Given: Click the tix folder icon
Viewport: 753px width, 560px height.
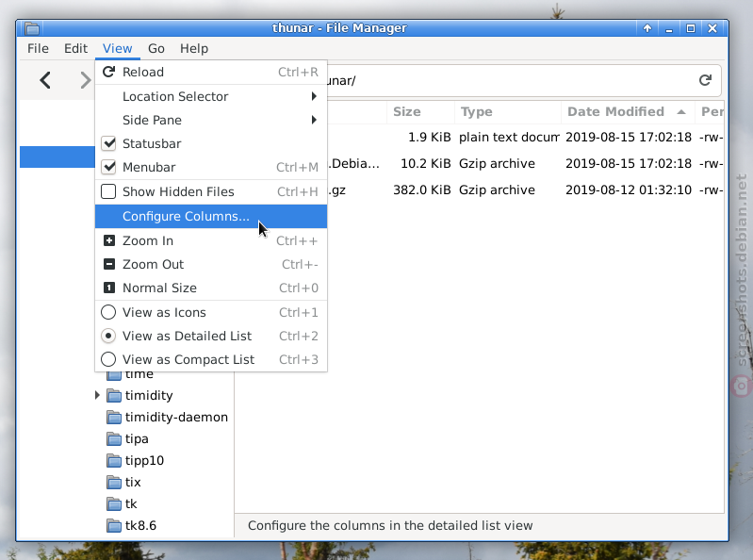Looking at the screenshot, I should coord(114,482).
